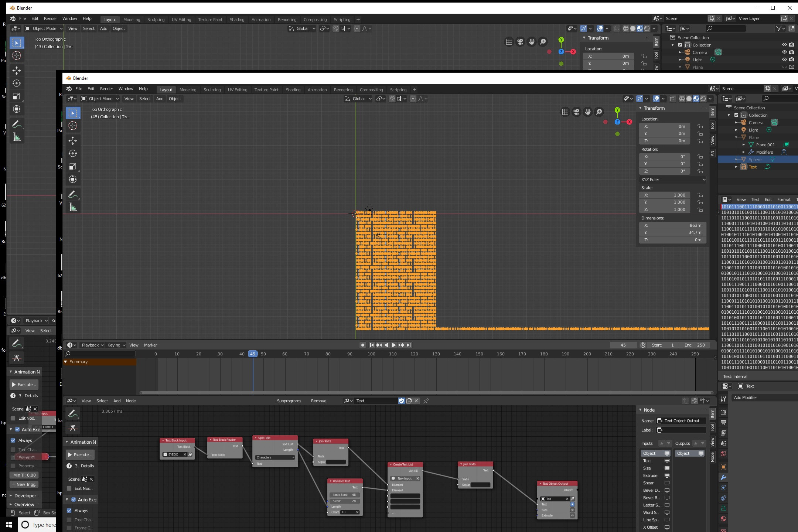Toggle Always checkbox in front node editor
Screen dimensions: 798x532
point(69,511)
